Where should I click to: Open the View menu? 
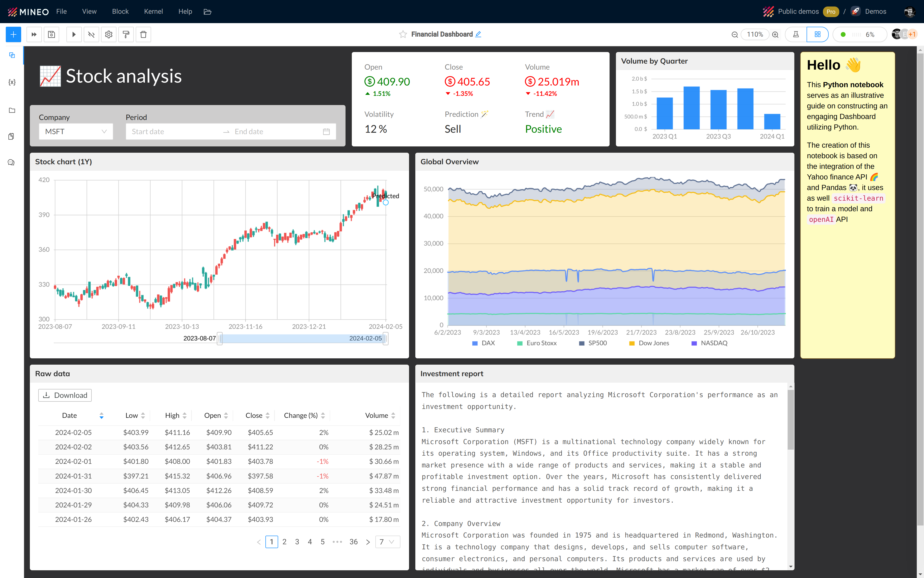(89, 12)
